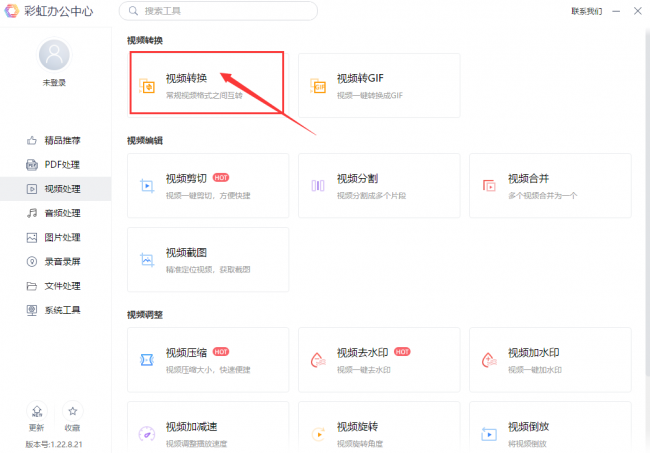This screenshot has width=650, height=453.
Task: Click the HOT badge beside 视频剪切
Action: 221,178
